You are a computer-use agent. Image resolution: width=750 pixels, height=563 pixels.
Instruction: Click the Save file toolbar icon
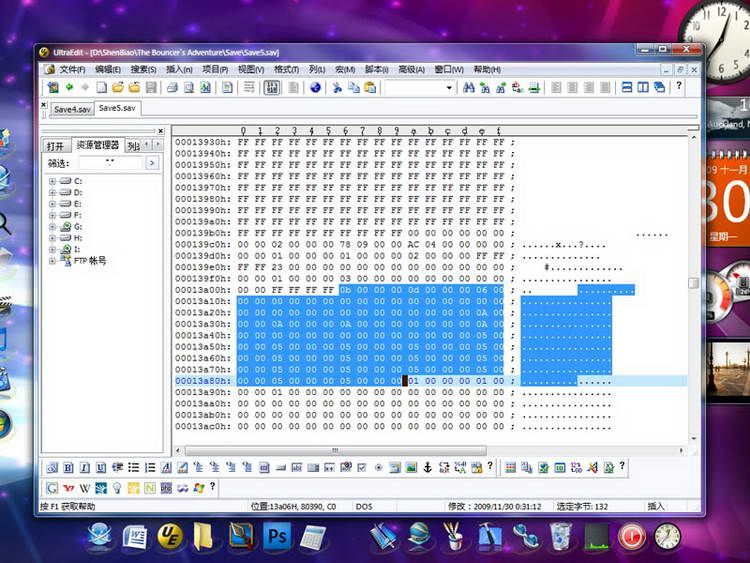point(151,88)
